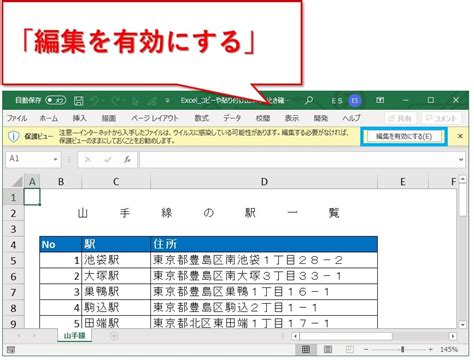Open ribbon display options icon
Screen dimensions: 474x360
[x=380, y=100]
